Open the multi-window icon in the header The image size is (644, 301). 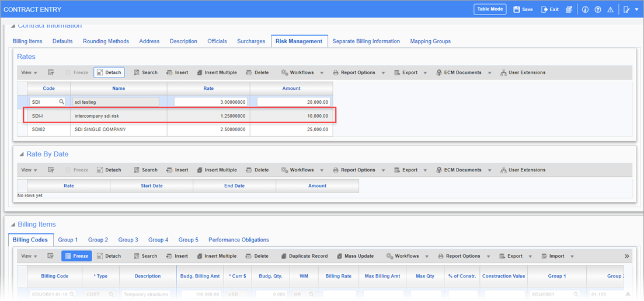click(569, 9)
